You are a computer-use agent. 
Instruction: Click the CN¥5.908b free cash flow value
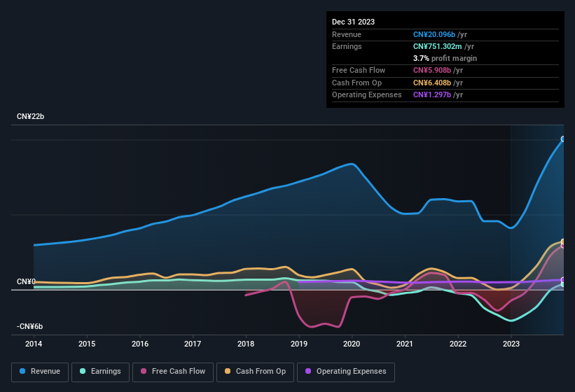click(432, 70)
